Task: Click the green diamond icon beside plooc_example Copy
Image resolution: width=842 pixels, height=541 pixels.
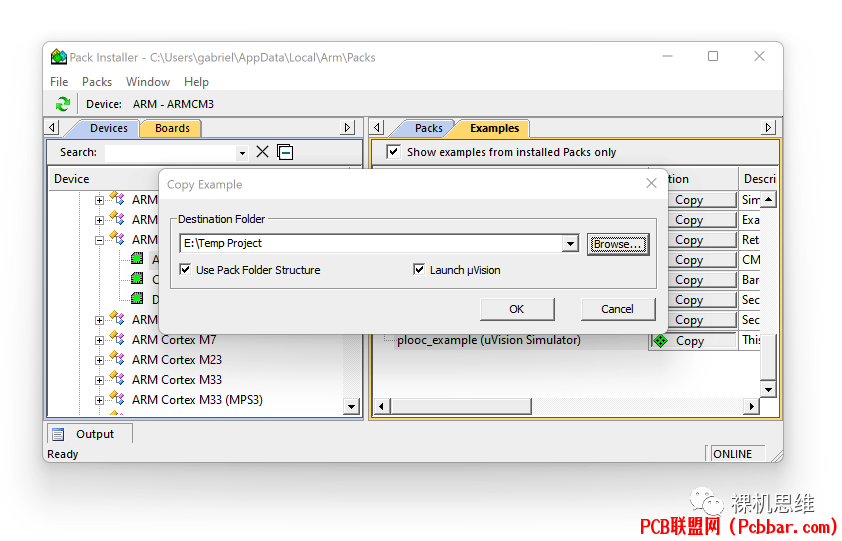Action: coord(660,341)
